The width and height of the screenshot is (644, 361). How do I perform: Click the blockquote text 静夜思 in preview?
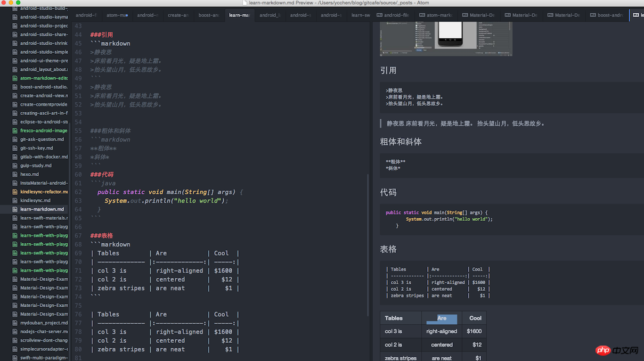pyautogui.click(x=466, y=124)
